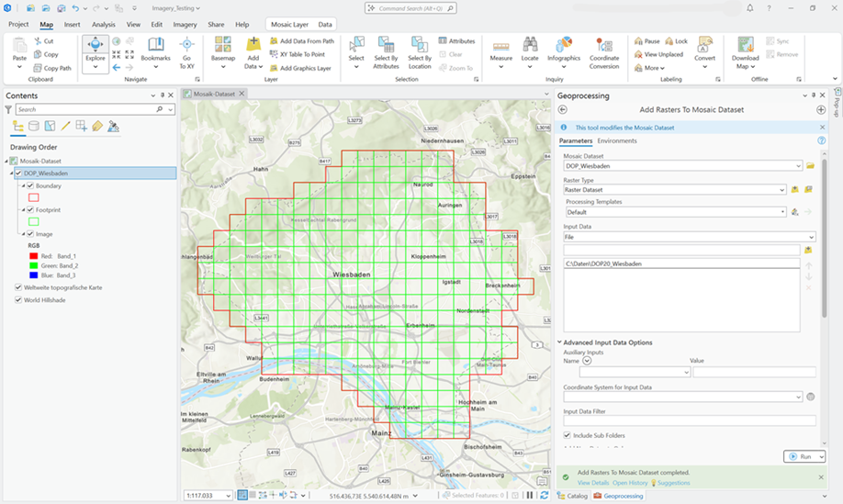Toggle the Include Sub Folders checkbox

(567, 435)
